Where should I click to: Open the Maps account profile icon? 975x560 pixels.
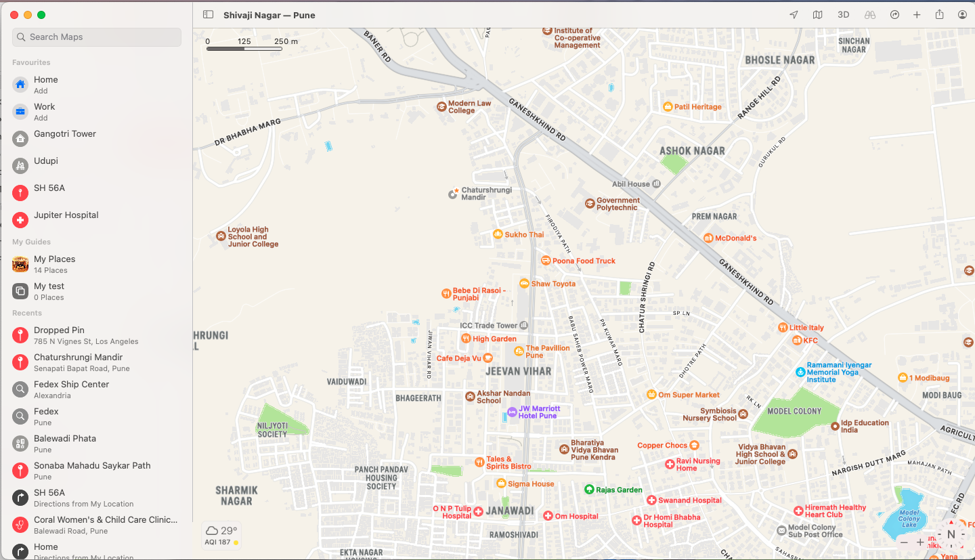click(x=962, y=14)
